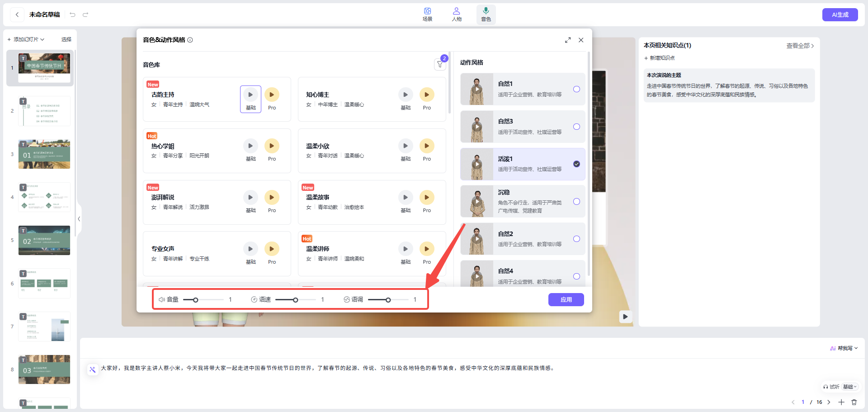868x412 pixels.
Task: Select the 自然2 action style radio button
Action: click(x=576, y=239)
